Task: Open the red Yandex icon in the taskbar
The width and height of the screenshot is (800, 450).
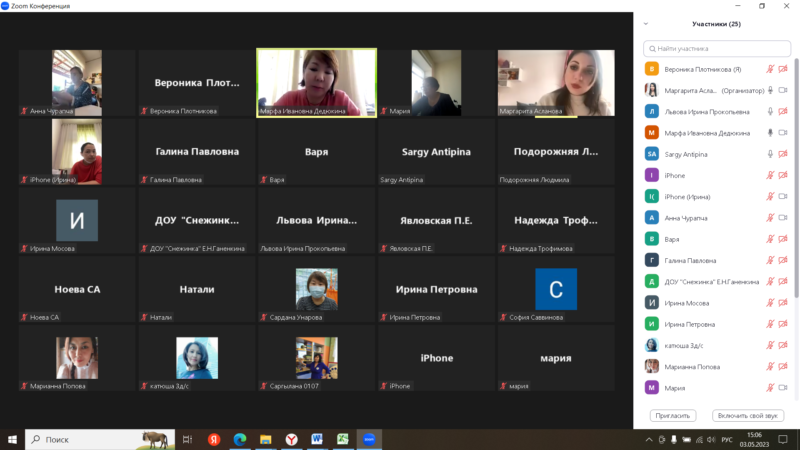Action: 214,439
